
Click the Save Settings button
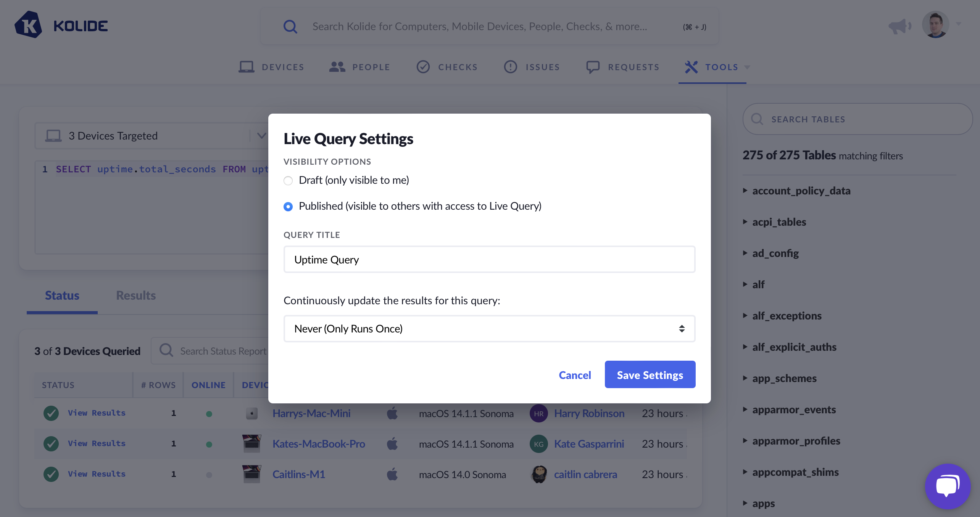tap(650, 375)
